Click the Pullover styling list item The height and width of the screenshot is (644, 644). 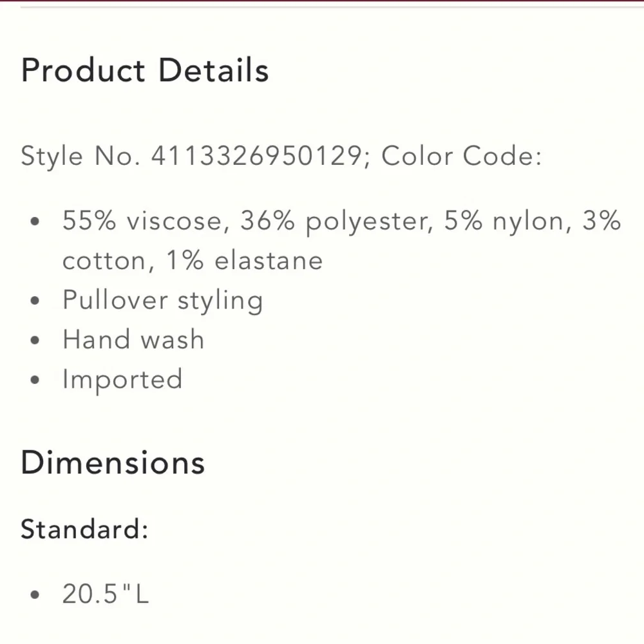[x=162, y=301]
